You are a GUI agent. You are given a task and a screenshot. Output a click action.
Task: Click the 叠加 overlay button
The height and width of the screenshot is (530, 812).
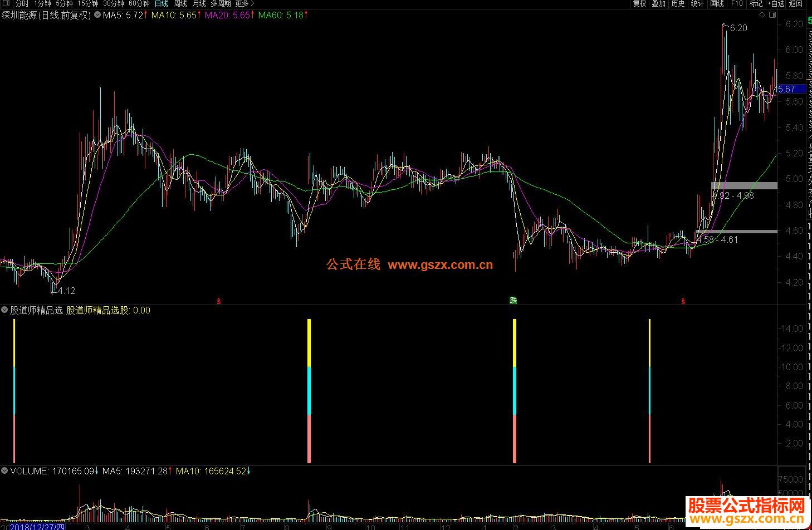(x=658, y=3)
